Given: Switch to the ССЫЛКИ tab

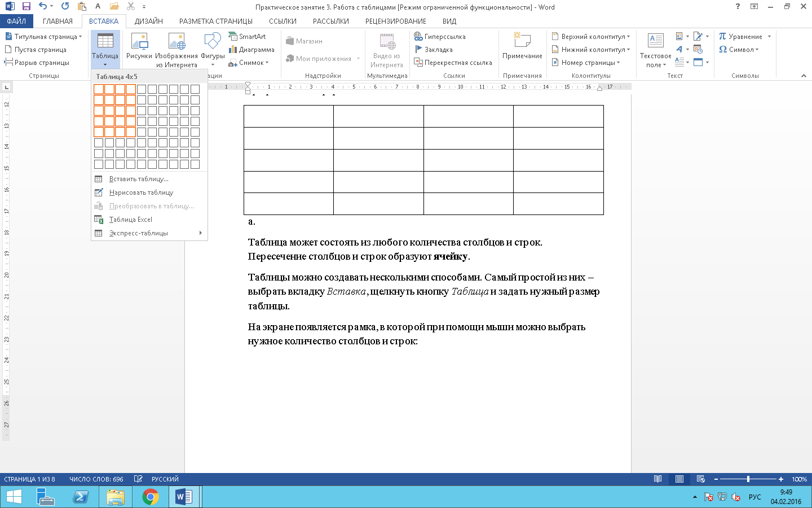Looking at the screenshot, I should coord(283,21).
